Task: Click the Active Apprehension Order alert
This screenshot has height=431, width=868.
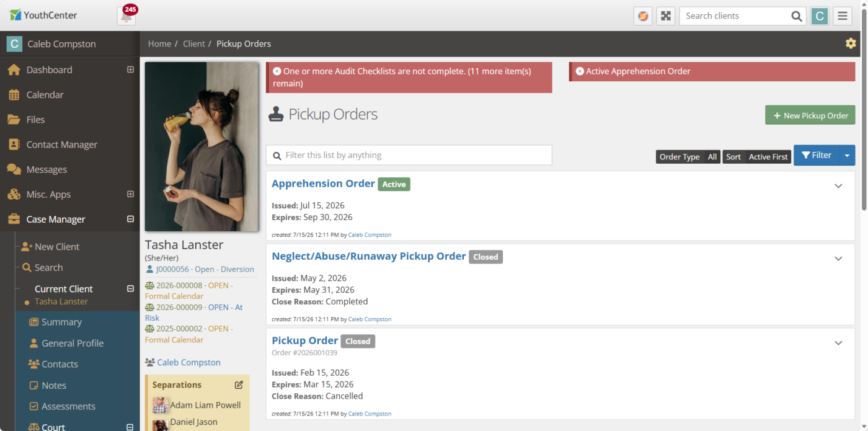Action: (712, 71)
